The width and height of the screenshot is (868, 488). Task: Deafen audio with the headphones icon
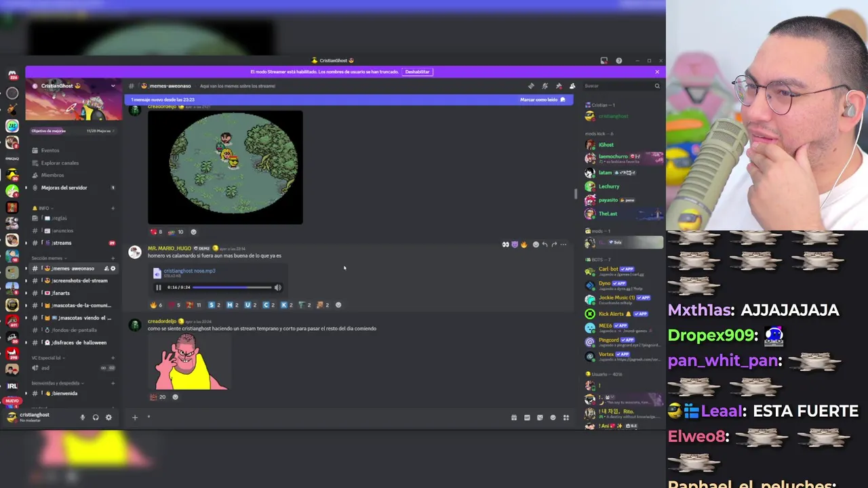click(96, 418)
